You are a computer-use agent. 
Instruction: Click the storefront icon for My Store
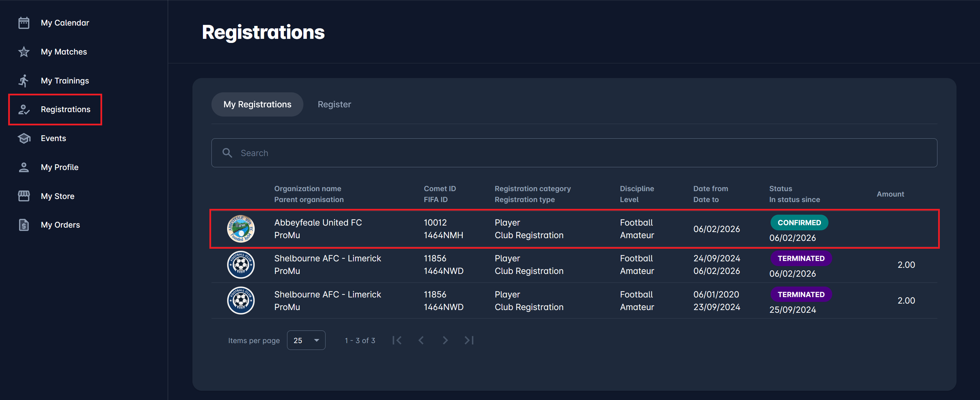point(23,196)
